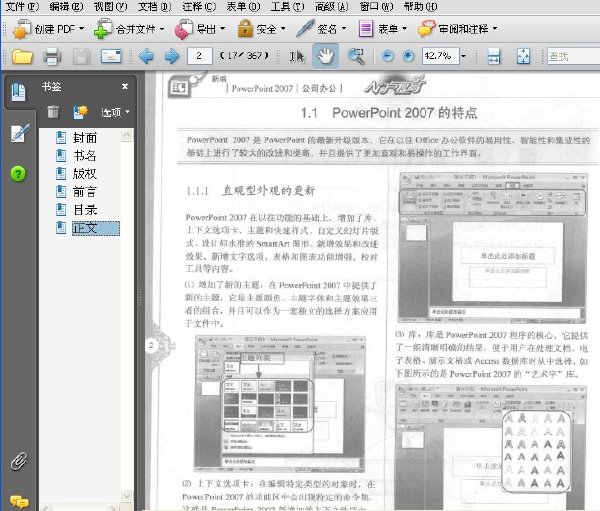Click the 审阅和注释 speech bubble icon
Image resolution: width=600 pixels, height=511 pixels.
426,29
